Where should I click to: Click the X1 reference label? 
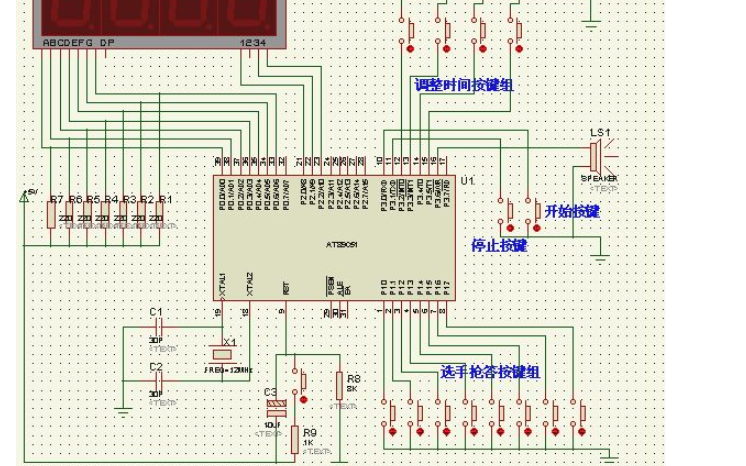click(230, 342)
